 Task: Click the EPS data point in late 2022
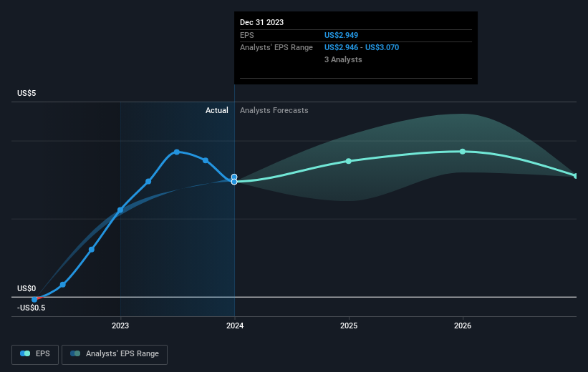(92, 250)
